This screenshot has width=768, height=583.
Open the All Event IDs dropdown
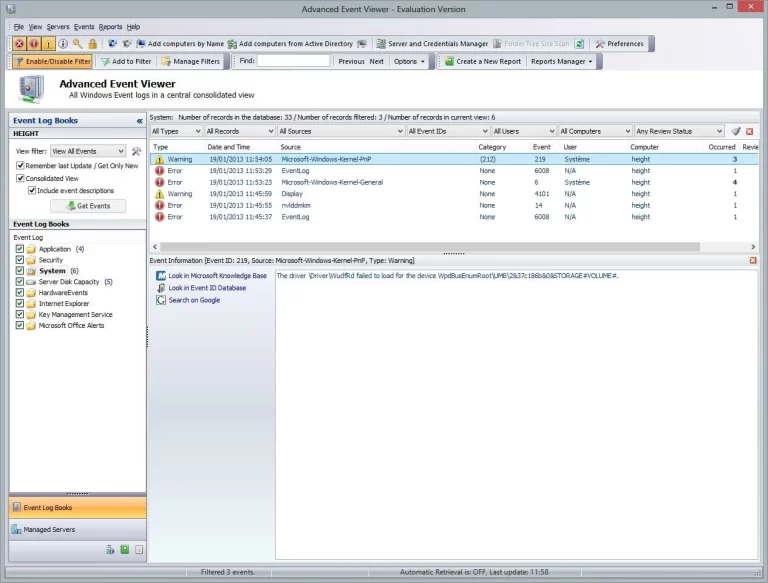(448, 131)
